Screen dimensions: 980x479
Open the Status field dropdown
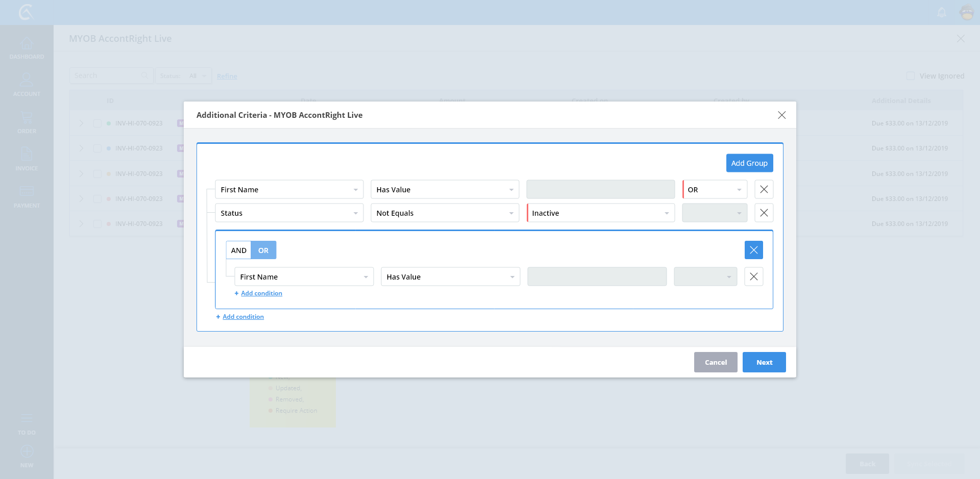289,213
